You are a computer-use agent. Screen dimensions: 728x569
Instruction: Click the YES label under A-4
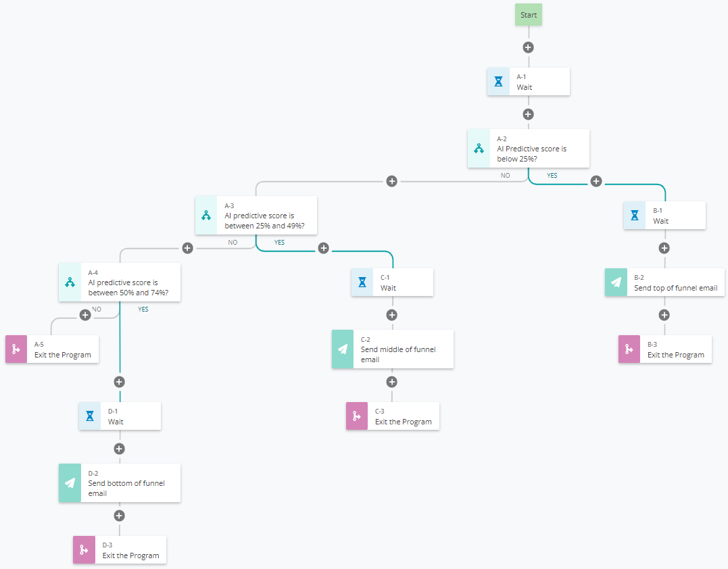click(x=143, y=309)
